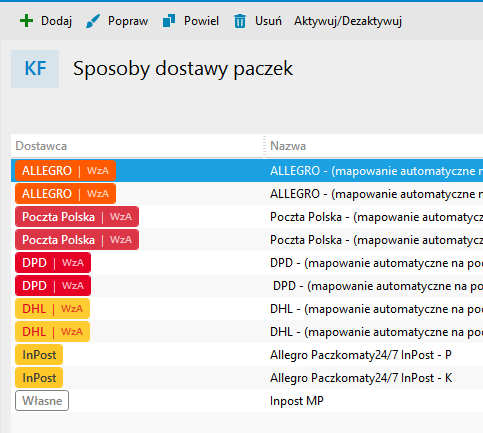Click the Powiel duplicate icon
This screenshot has width=483, height=433.
click(x=169, y=21)
